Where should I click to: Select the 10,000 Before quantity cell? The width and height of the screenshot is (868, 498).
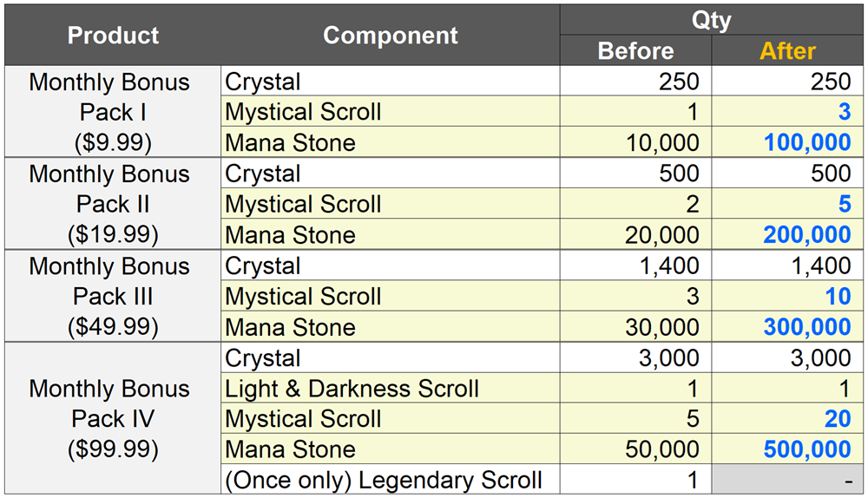663,143
